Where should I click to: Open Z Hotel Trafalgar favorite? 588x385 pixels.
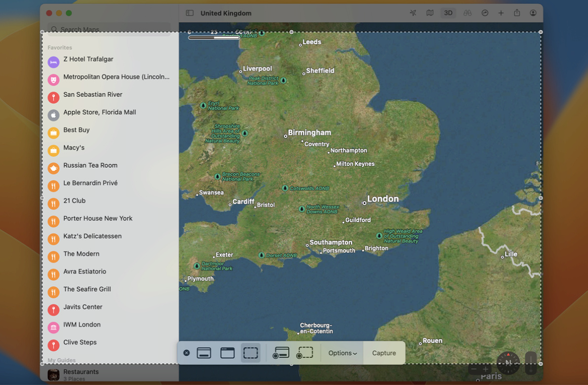[88, 59]
